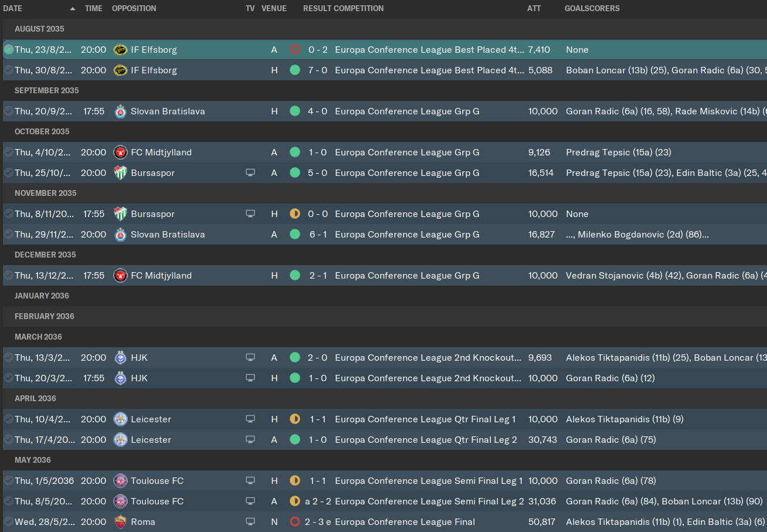The height and width of the screenshot is (532, 767).
Task: Sort by TIME column header
Action: [93, 9]
